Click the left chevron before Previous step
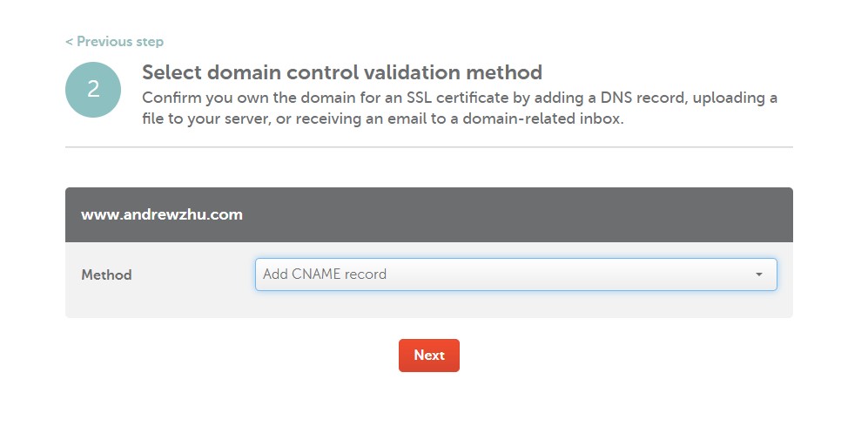868x427 pixels. tap(69, 42)
